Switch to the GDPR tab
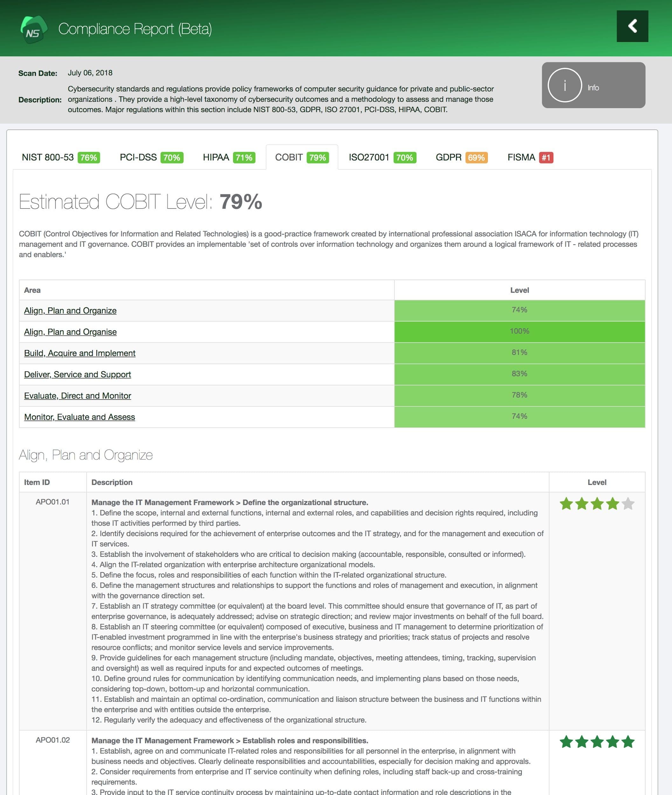This screenshot has height=795, width=672. click(x=449, y=157)
